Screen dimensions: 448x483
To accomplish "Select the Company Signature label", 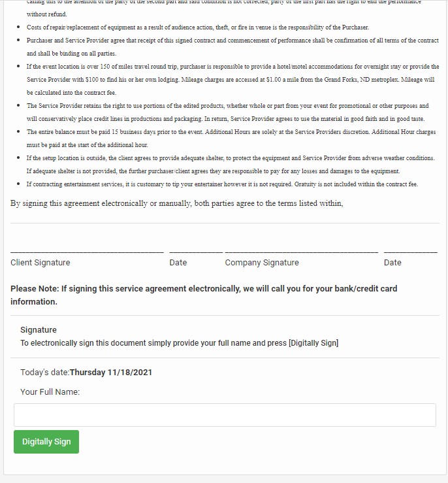I will coord(262,263).
